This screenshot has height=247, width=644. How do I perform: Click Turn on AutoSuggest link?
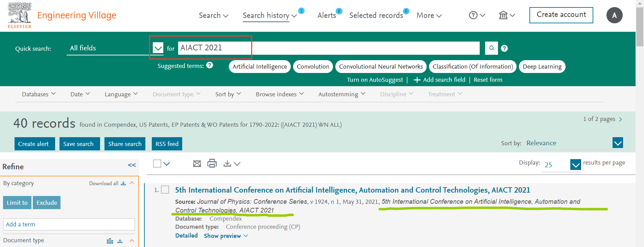click(x=375, y=80)
